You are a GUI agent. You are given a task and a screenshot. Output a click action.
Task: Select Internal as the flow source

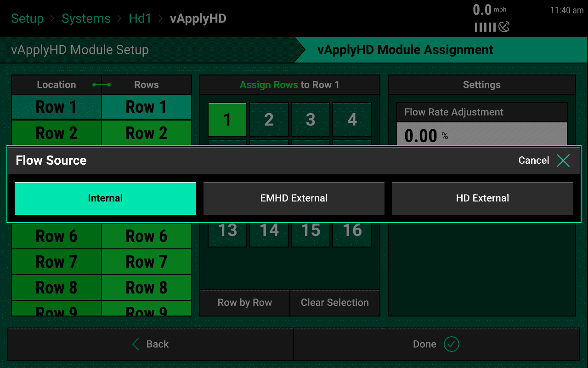[x=105, y=198]
